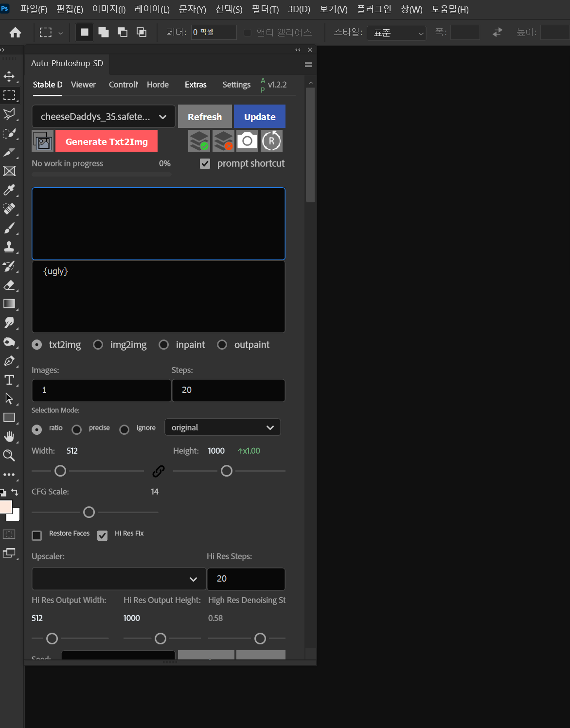Select the outpaint mode radio

tap(222, 345)
